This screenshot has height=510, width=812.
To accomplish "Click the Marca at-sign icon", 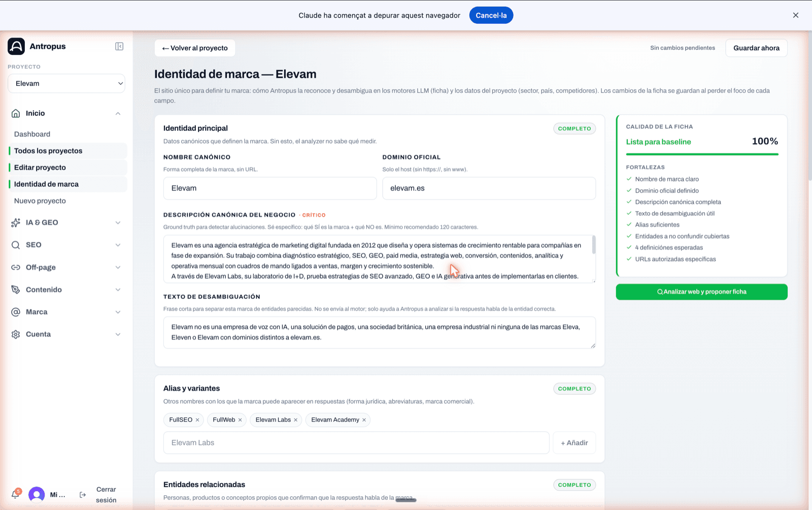I will pos(16,312).
